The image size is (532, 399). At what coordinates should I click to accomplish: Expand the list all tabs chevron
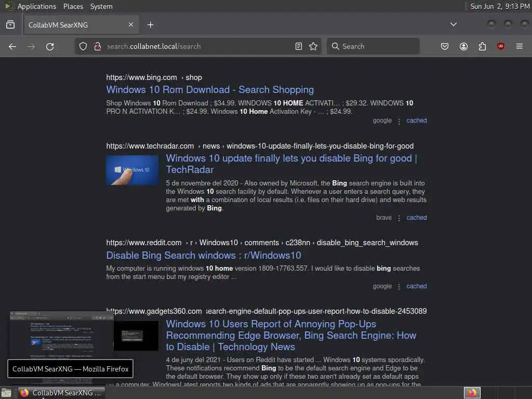coord(453,24)
